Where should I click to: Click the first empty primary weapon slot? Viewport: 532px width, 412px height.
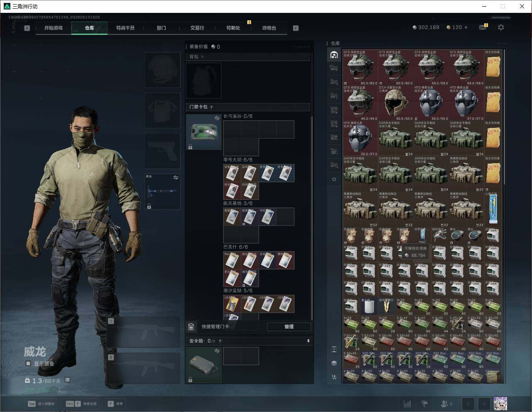(144, 332)
